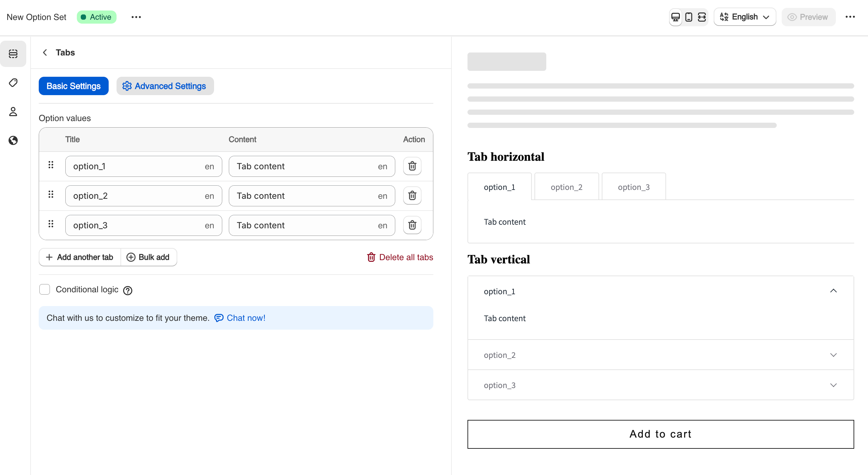Enable the Conditional logic checkbox
868x475 pixels.
click(44, 289)
